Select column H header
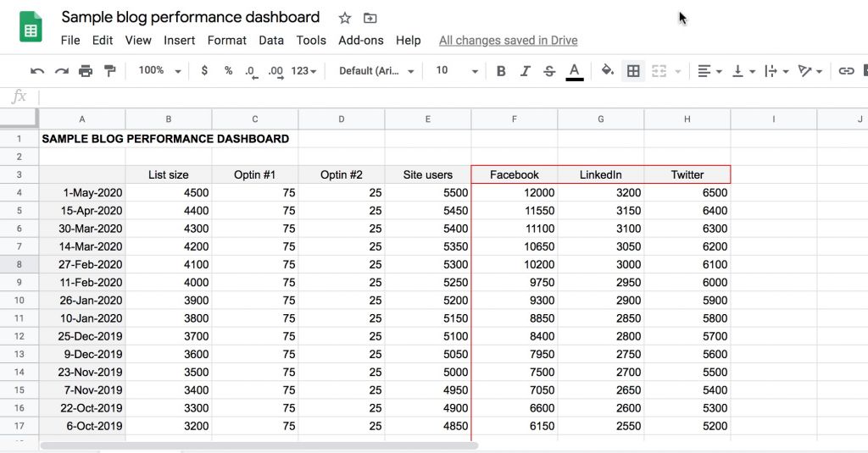The image size is (868, 453). coord(687,119)
